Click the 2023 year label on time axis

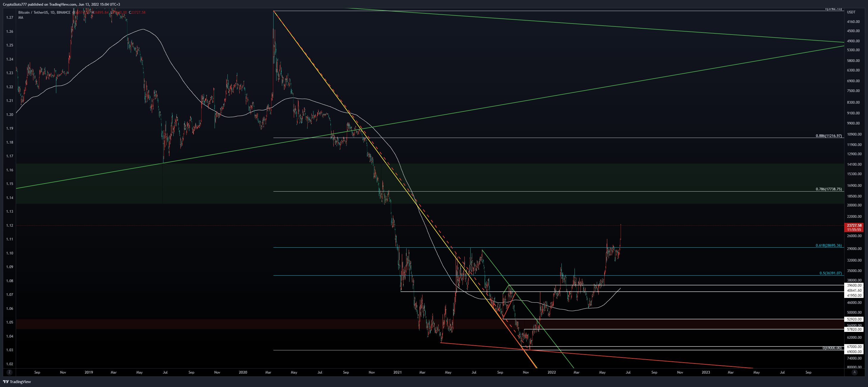pos(705,372)
